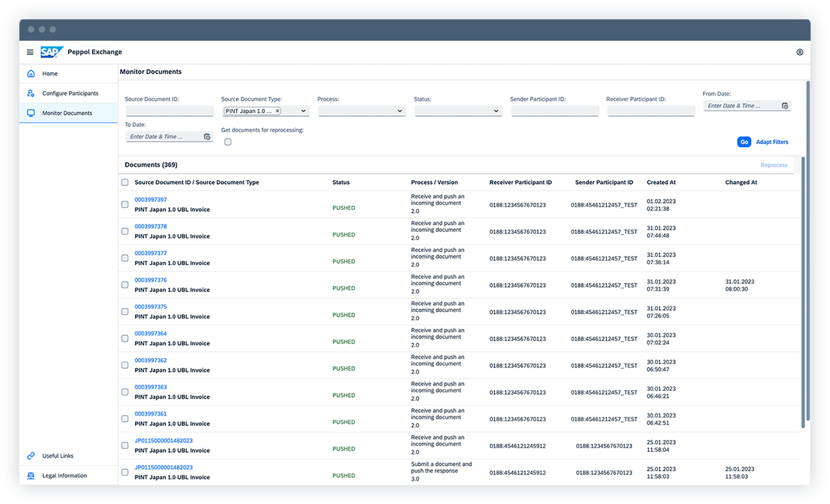Open the Adapt Filters panel
The width and height of the screenshot is (830, 504).
(x=772, y=142)
